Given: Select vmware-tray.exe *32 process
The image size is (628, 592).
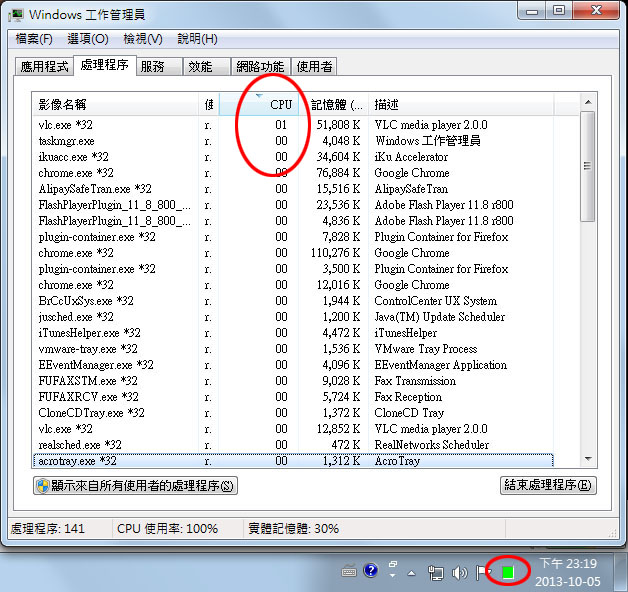Looking at the screenshot, I should tap(293, 349).
